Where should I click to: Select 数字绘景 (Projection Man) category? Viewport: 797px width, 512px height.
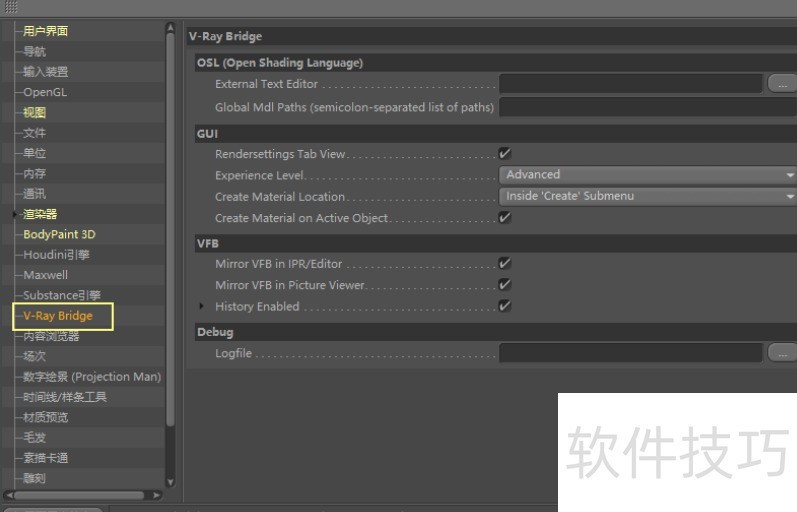(91, 377)
